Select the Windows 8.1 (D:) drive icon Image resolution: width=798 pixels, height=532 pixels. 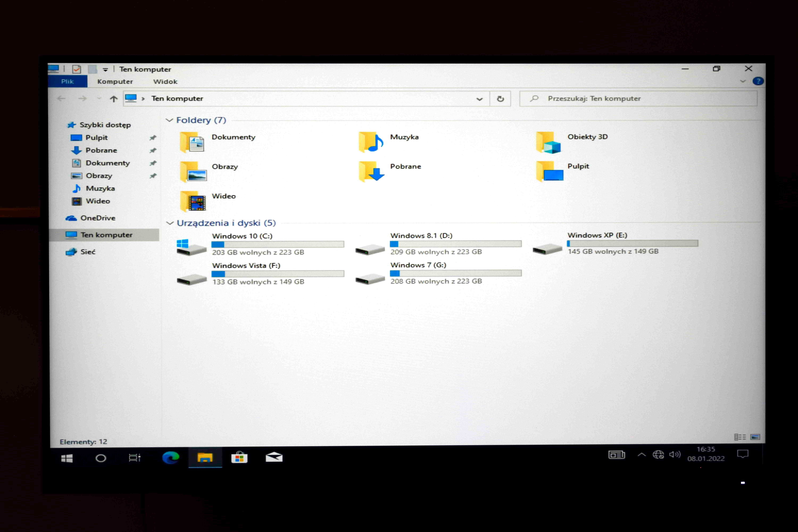370,250
